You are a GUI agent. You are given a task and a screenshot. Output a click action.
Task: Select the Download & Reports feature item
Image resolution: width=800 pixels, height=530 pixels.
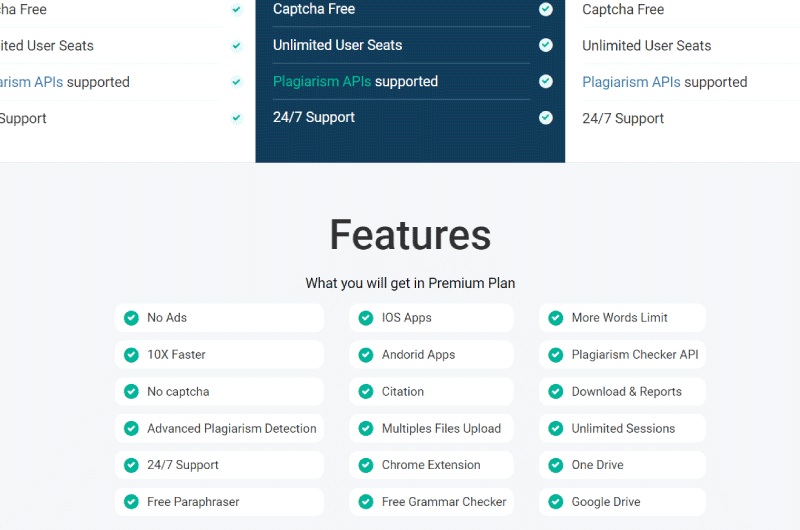click(x=622, y=391)
